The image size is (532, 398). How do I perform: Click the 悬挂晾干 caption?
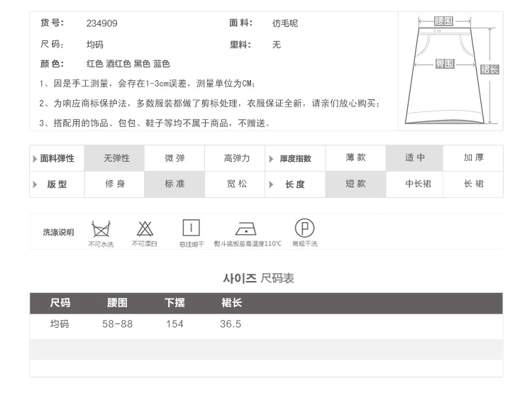coord(192,244)
